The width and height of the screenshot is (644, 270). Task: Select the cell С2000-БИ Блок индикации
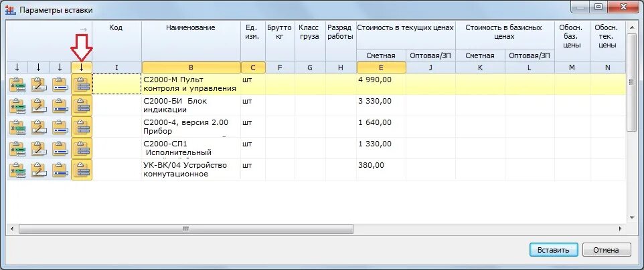pos(191,106)
